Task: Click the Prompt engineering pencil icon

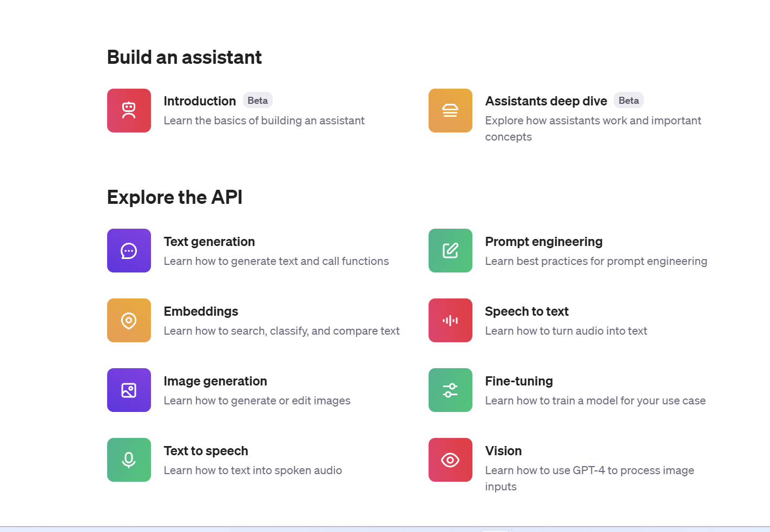Action: [450, 250]
